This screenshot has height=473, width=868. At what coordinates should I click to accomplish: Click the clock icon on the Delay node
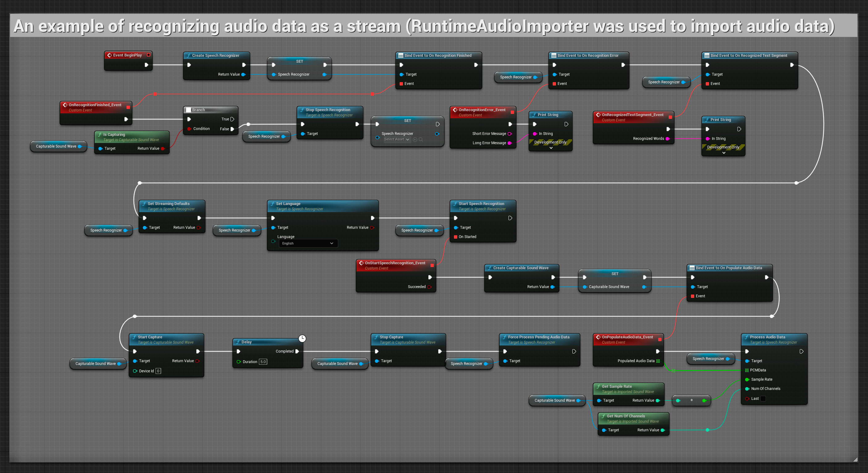click(x=302, y=338)
